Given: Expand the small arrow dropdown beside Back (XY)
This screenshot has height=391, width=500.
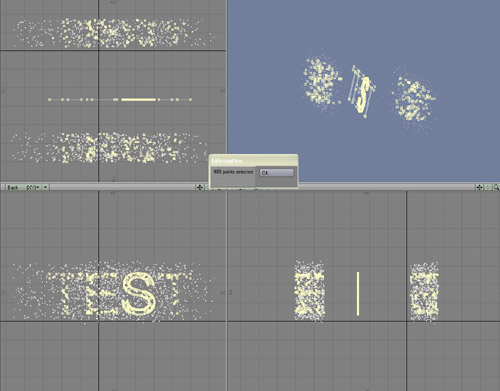Looking at the screenshot, I should coord(46,187).
